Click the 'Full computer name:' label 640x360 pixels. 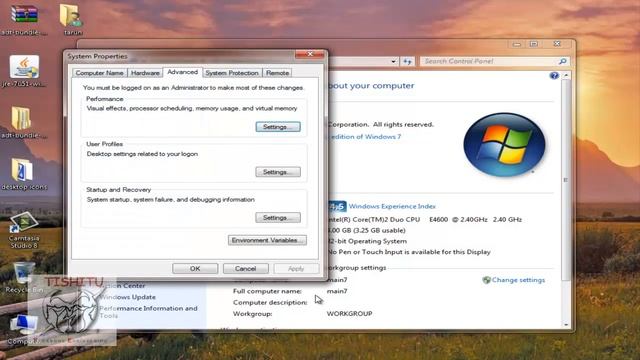point(267,291)
